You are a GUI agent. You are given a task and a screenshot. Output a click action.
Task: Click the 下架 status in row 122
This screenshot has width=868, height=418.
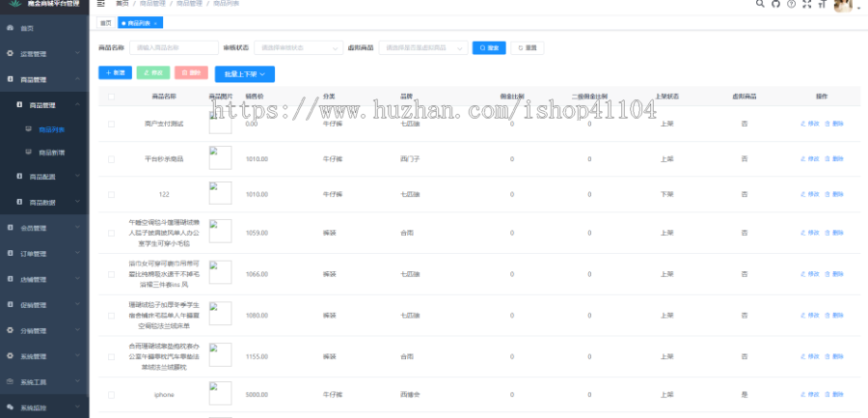click(x=666, y=195)
